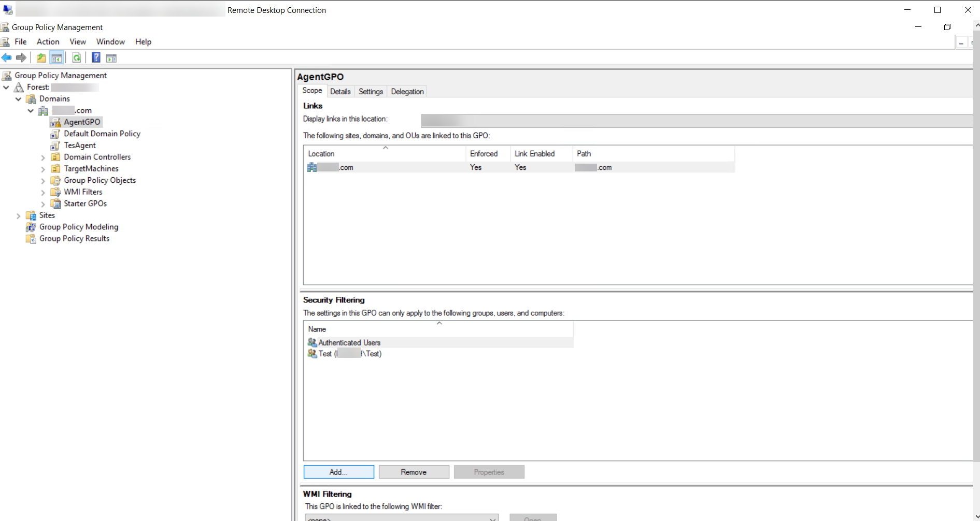The image size is (980, 521).
Task: Open the Window menu
Action: coord(110,42)
